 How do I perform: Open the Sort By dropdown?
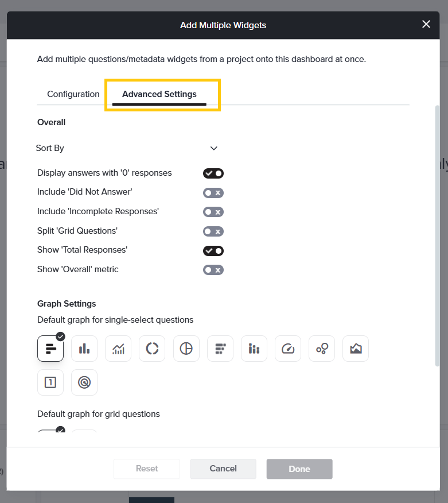pos(127,148)
